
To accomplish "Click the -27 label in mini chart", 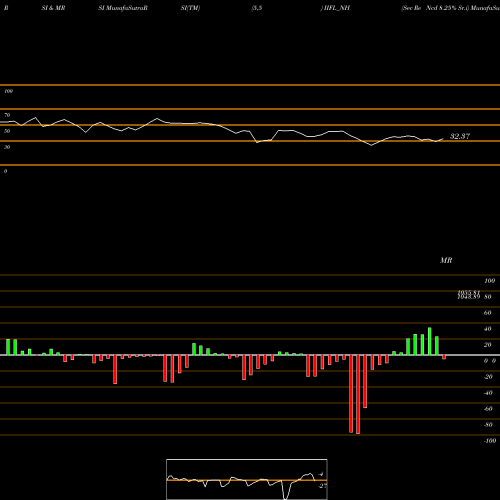I will click(322, 486).
